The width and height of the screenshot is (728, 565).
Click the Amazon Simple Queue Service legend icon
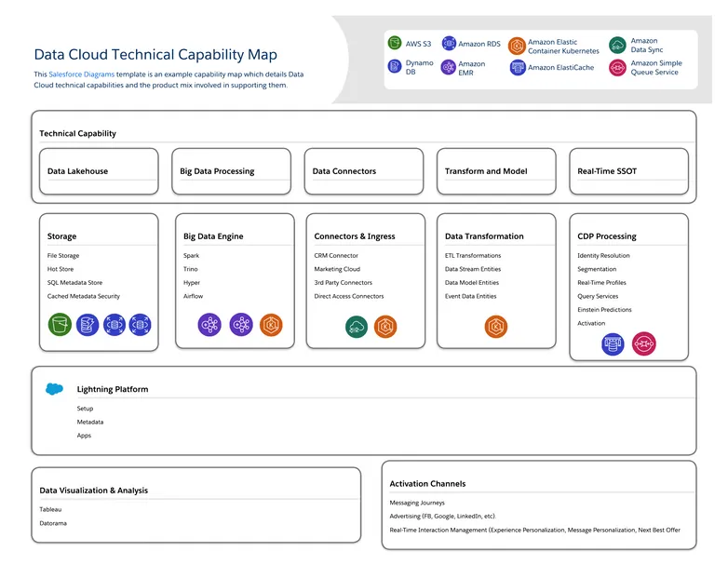click(617, 68)
